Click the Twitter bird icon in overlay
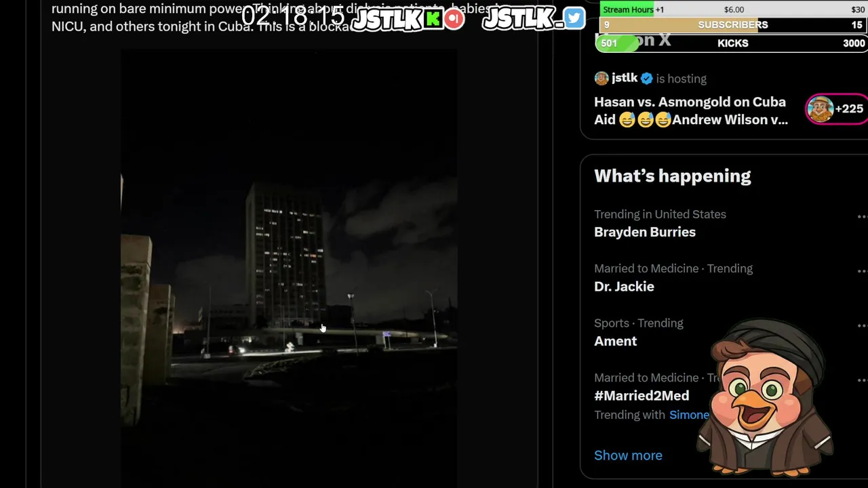This screenshot has height=488, width=868. (574, 18)
